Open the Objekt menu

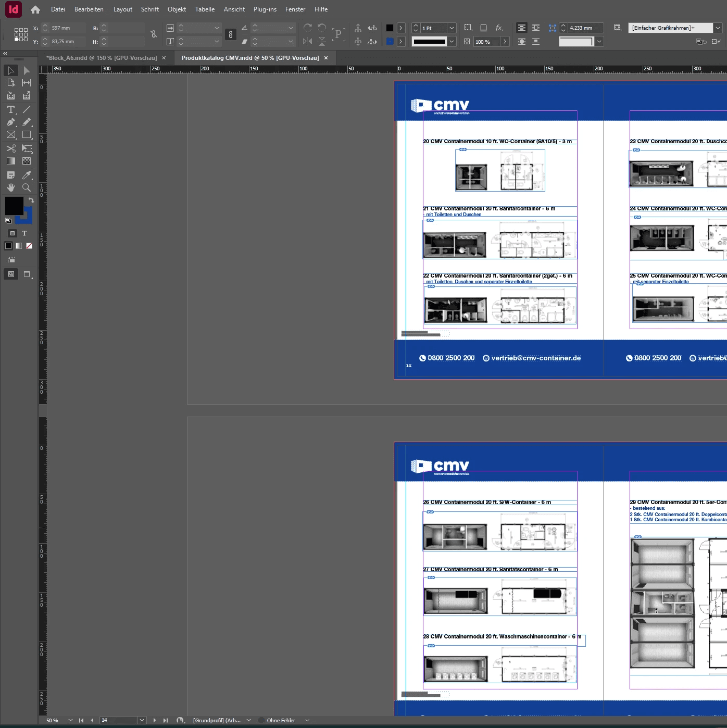click(x=177, y=9)
